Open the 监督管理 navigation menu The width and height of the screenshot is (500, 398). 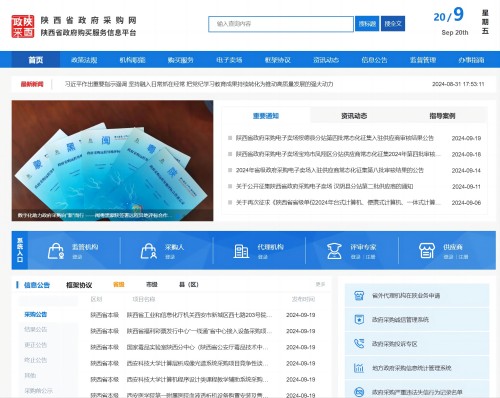423,60
